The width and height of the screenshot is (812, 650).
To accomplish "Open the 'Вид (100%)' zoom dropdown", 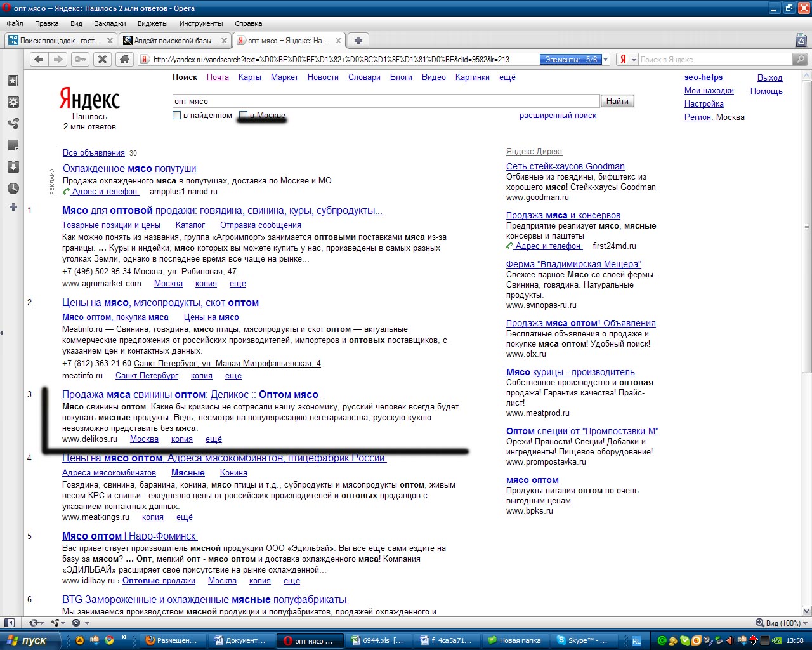I will 782,623.
